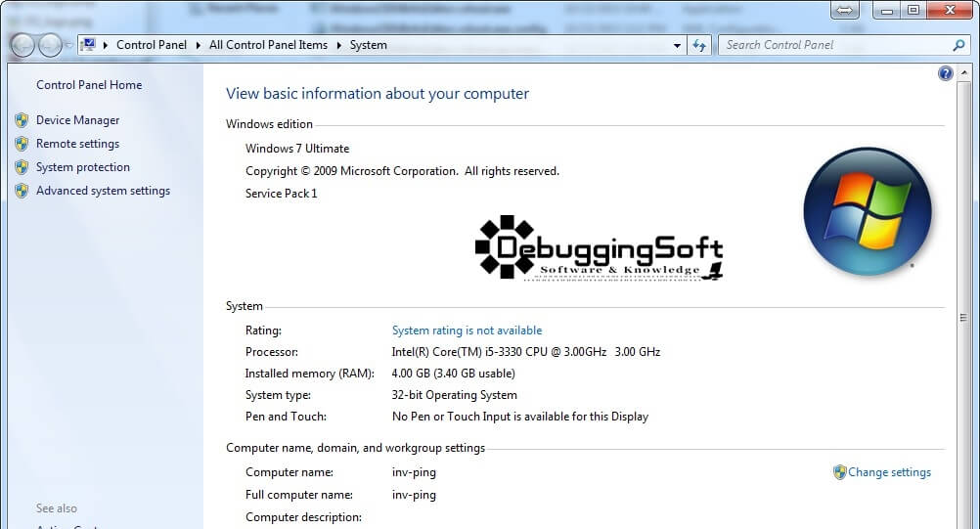Click the Windows 7 Ultimate text
980x529 pixels.
pos(297,149)
